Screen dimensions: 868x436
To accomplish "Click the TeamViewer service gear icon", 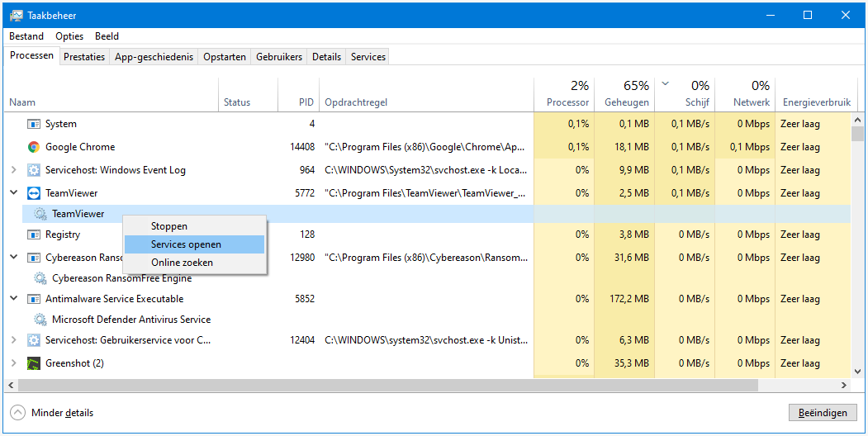I will pos(40,214).
